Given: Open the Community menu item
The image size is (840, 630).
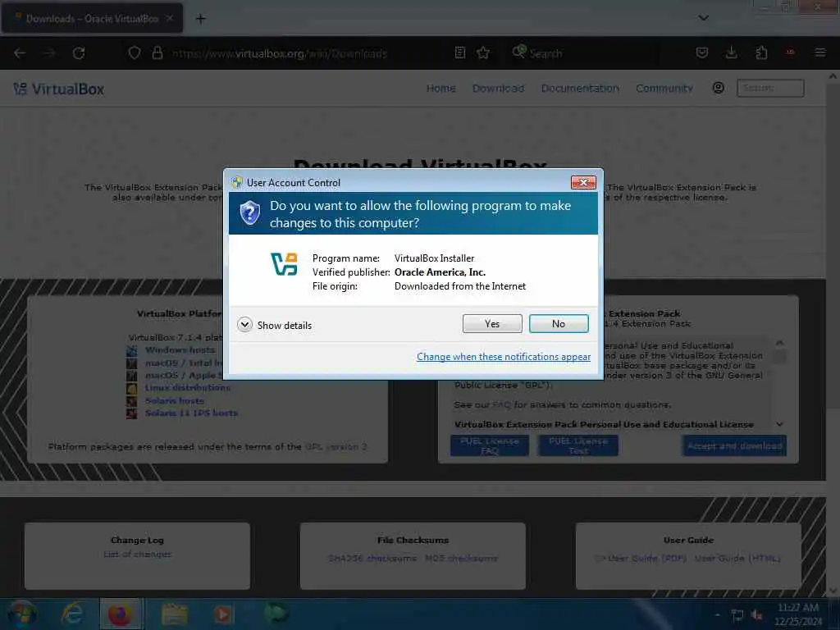Looking at the screenshot, I should coord(664,89).
